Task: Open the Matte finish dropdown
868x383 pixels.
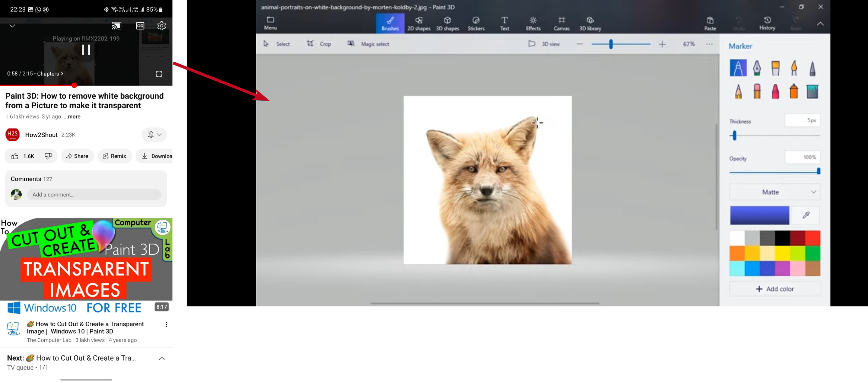Action: tap(774, 192)
